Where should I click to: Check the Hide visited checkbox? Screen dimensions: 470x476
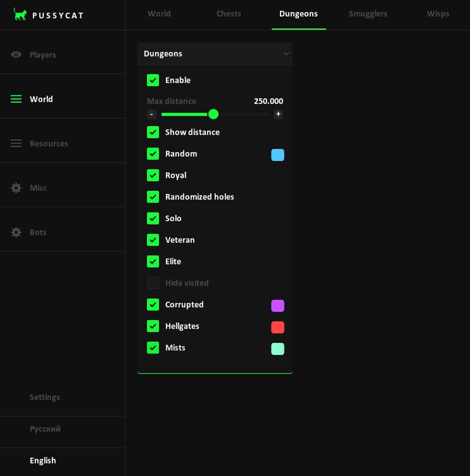pos(153,283)
